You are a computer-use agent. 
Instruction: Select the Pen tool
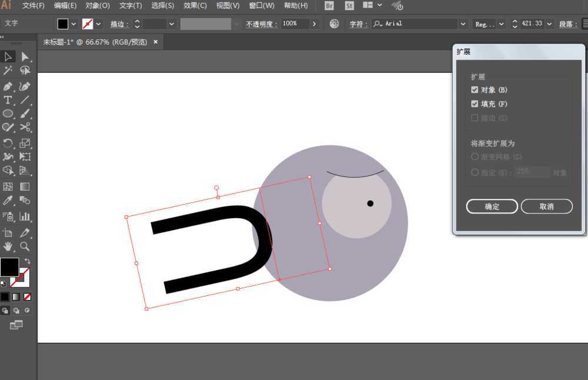(8, 86)
